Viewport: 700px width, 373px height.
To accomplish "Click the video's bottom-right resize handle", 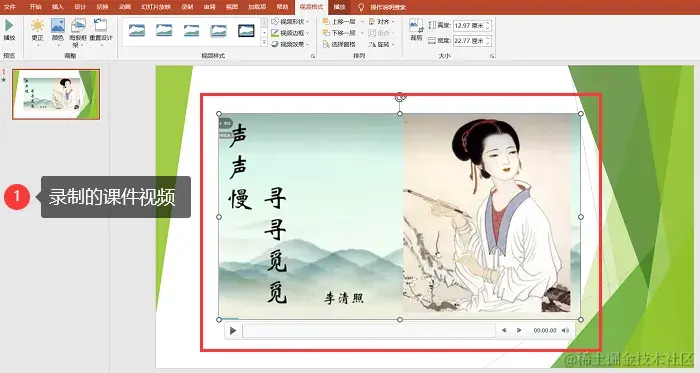I will pos(581,319).
